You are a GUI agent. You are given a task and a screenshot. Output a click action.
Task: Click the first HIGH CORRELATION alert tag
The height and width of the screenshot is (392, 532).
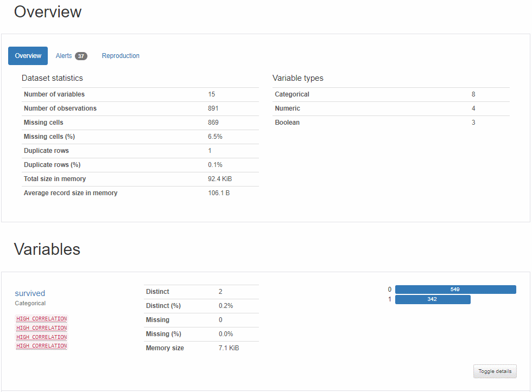pos(41,319)
